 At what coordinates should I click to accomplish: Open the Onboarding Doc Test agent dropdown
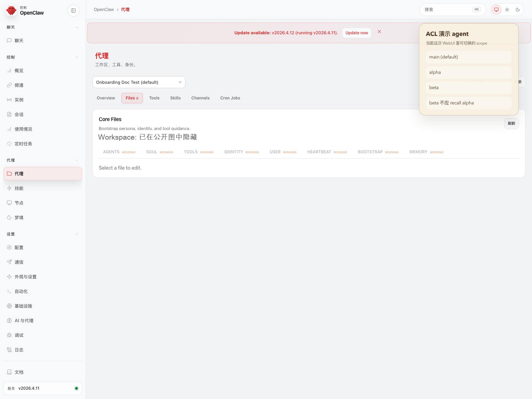pos(139,82)
